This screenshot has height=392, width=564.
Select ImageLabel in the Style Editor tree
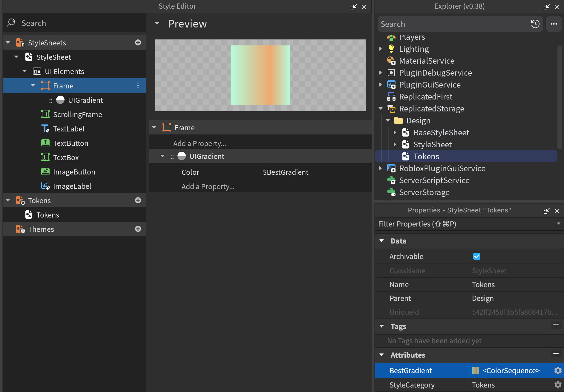coord(74,186)
